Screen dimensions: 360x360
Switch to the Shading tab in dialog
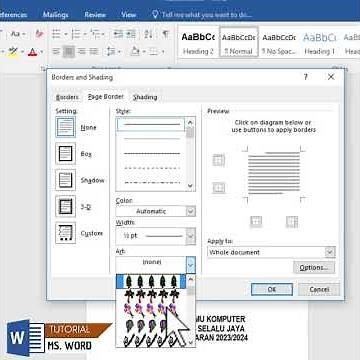tap(145, 97)
